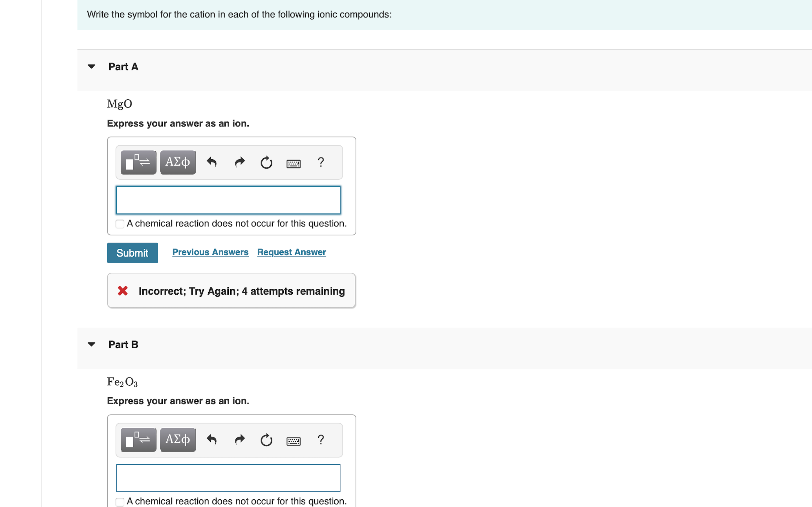Reset the Part A answer editor
812x507 pixels.
[266, 163]
